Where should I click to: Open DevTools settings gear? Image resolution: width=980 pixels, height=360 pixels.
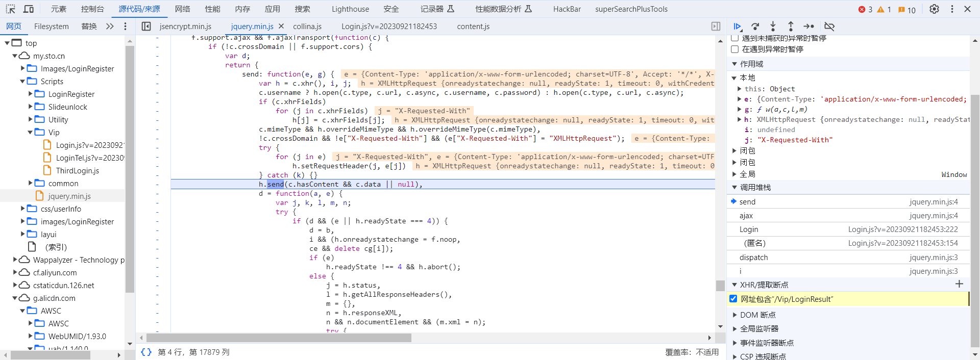tap(934, 9)
